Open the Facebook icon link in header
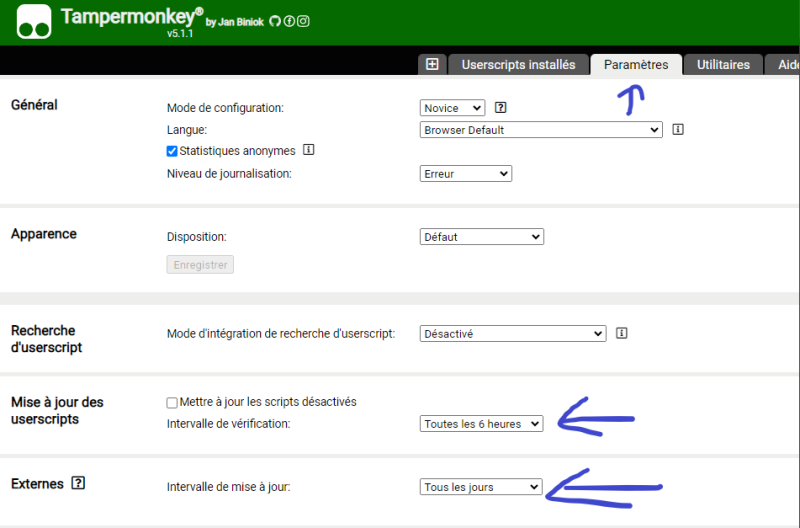The image size is (800, 528). (289, 21)
